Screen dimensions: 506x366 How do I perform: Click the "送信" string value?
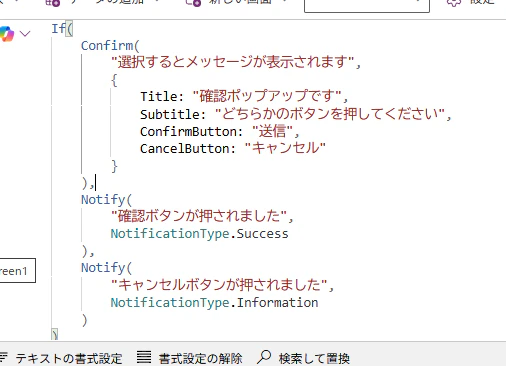pyautogui.click(x=272, y=131)
